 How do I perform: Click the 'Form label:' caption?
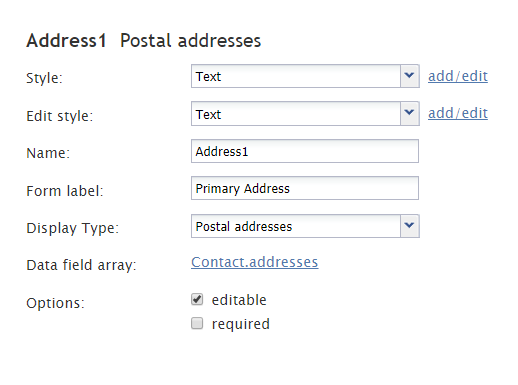[65, 191]
